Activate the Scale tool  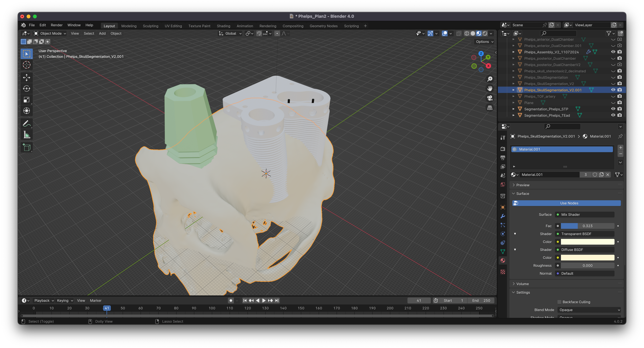click(26, 100)
